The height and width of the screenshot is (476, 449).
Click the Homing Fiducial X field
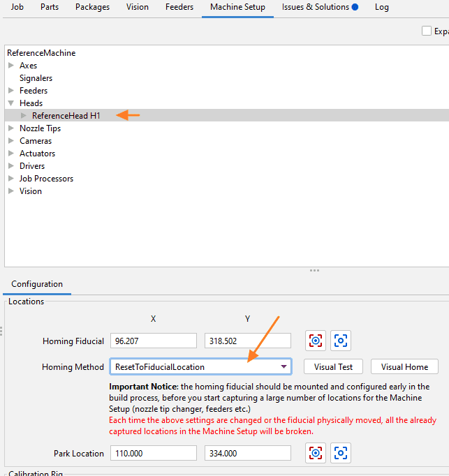tap(154, 341)
